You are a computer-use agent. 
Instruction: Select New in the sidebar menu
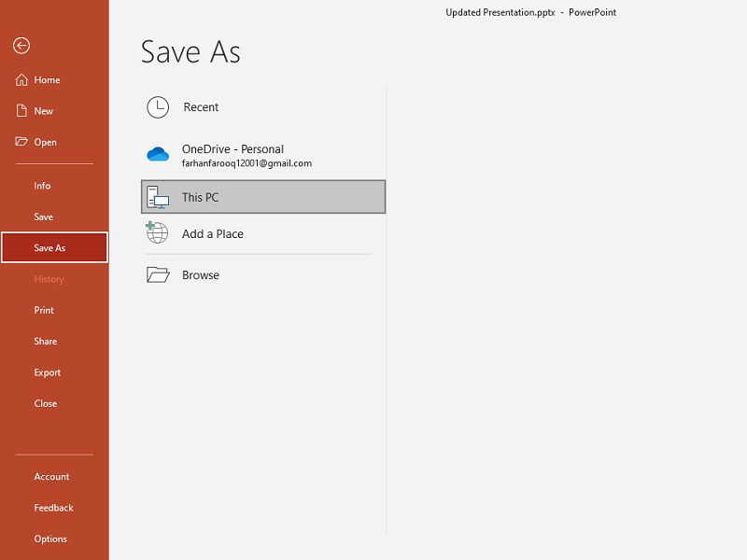(54, 111)
